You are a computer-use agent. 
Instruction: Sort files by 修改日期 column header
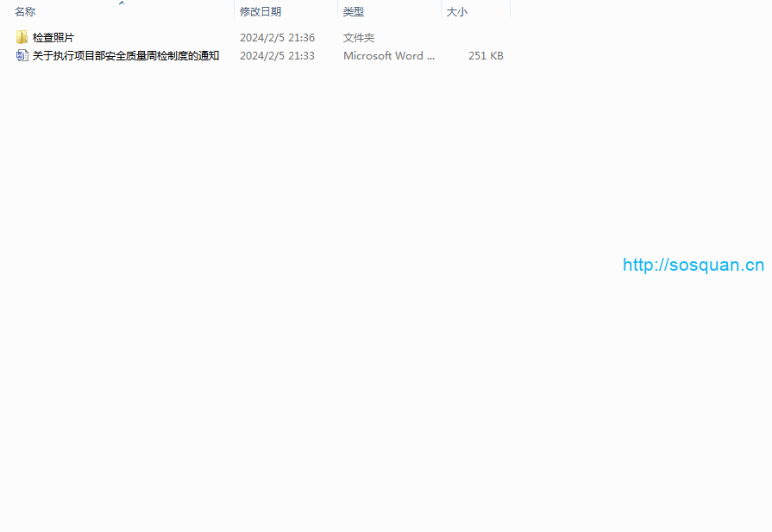click(260, 12)
